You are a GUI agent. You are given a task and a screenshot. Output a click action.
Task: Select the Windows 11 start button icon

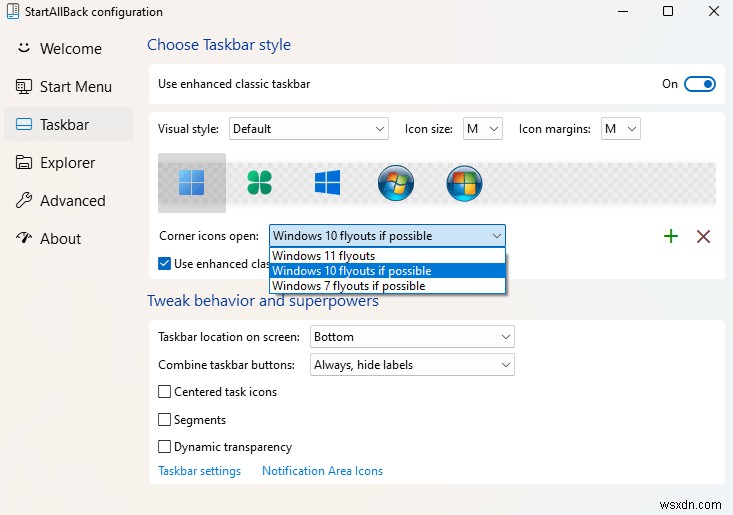coord(192,183)
